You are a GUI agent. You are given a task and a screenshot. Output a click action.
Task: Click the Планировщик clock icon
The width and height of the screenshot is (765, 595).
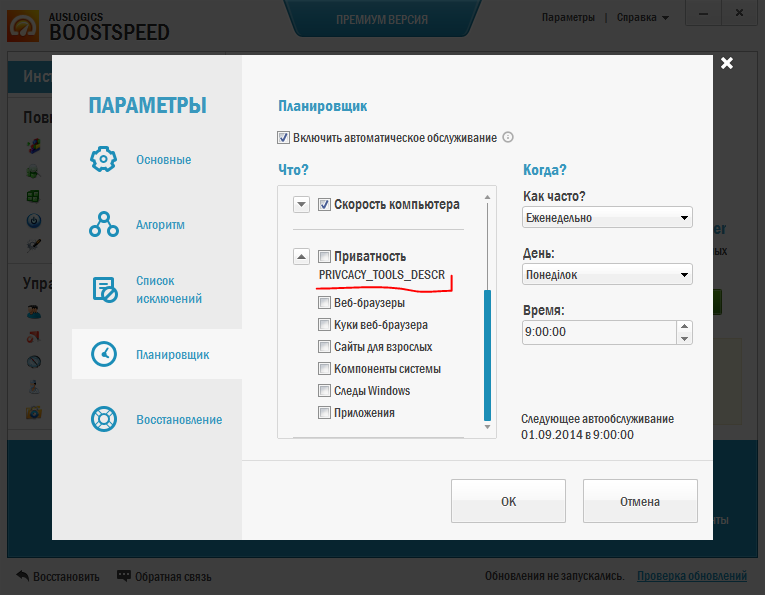104,355
